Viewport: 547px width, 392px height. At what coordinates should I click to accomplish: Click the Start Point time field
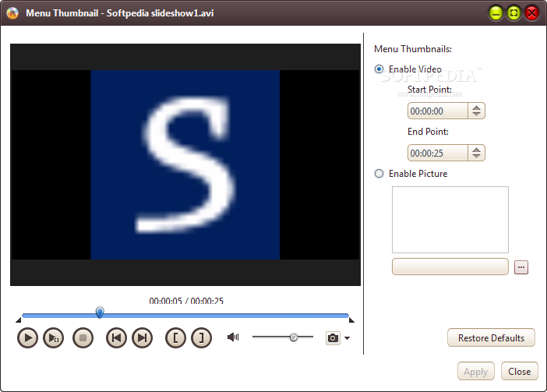coord(437,111)
